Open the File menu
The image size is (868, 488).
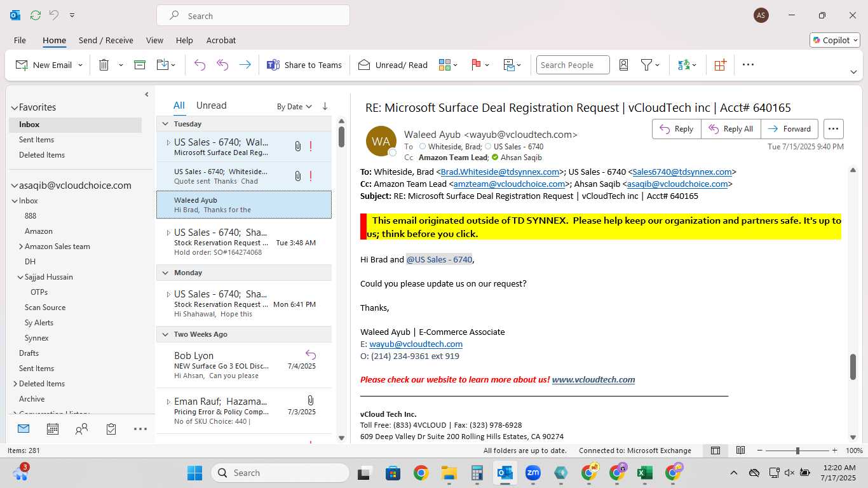tap(20, 40)
